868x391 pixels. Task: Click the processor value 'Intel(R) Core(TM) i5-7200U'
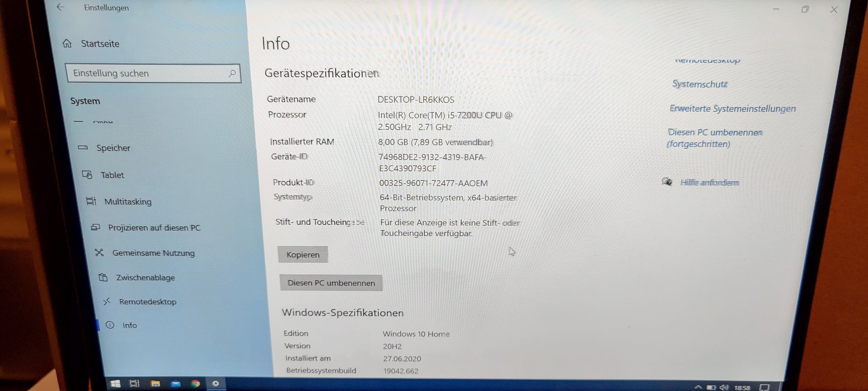(x=430, y=115)
